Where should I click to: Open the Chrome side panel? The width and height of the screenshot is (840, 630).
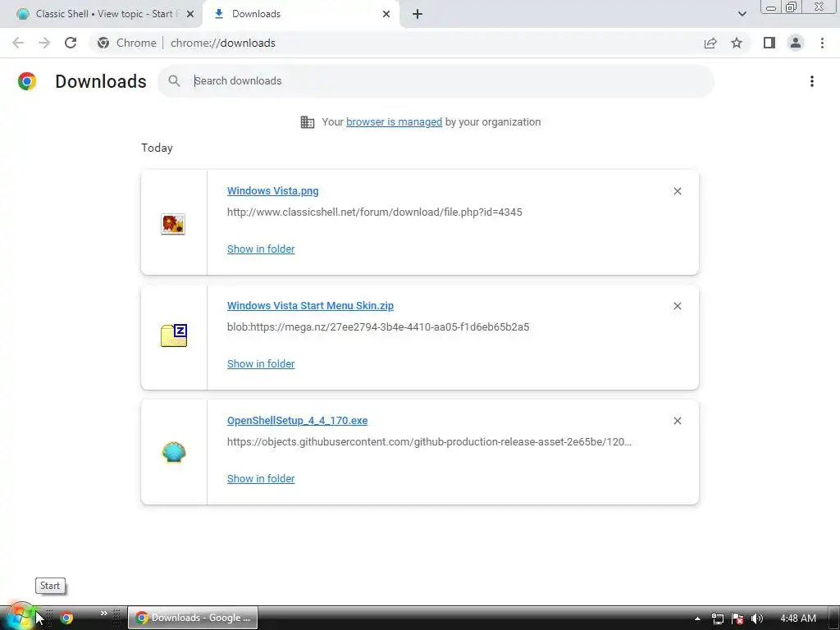pyautogui.click(x=769, y=43)
